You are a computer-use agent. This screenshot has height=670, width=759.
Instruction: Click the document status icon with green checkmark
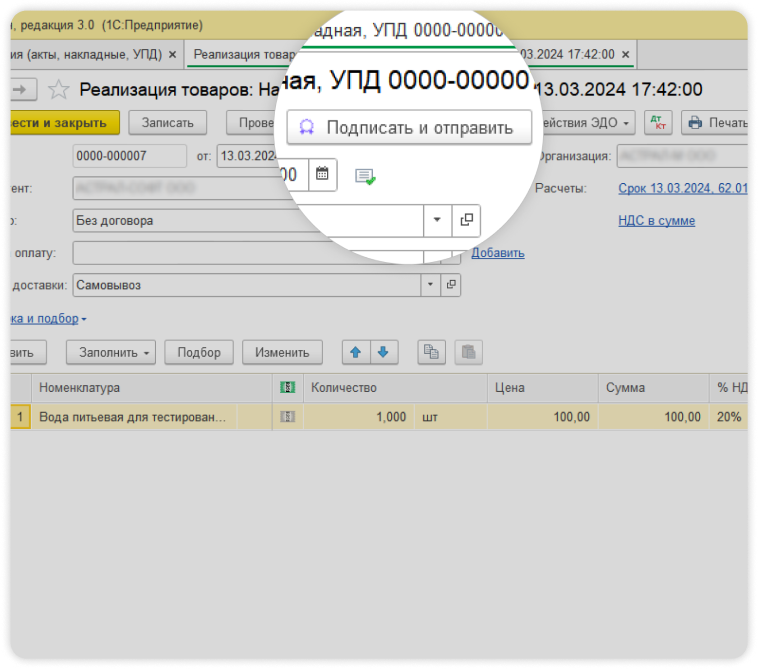point(365,176)
